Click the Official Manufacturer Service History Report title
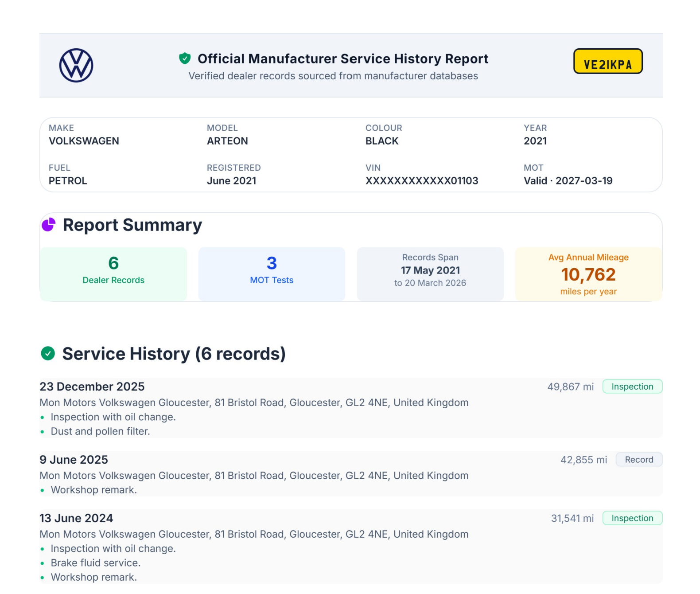700x594 pixels. click(343, 59)
